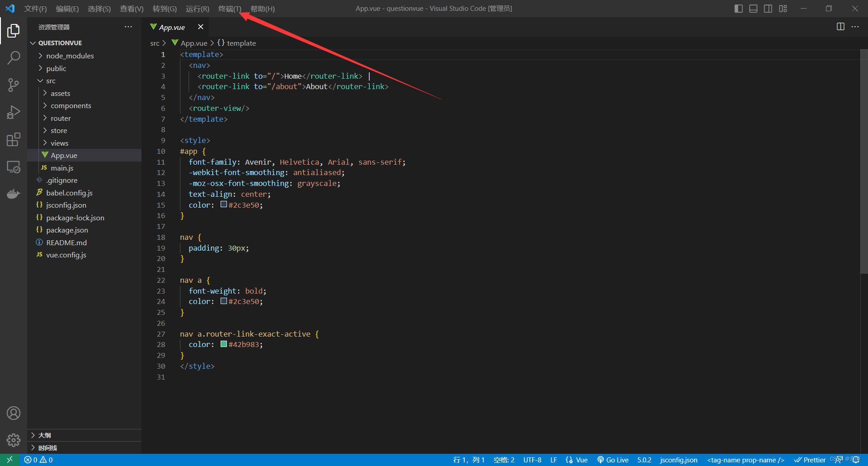Screen dimensions: 868x466
Task: Expand the public folder
Action: click(x=84, y=68)
